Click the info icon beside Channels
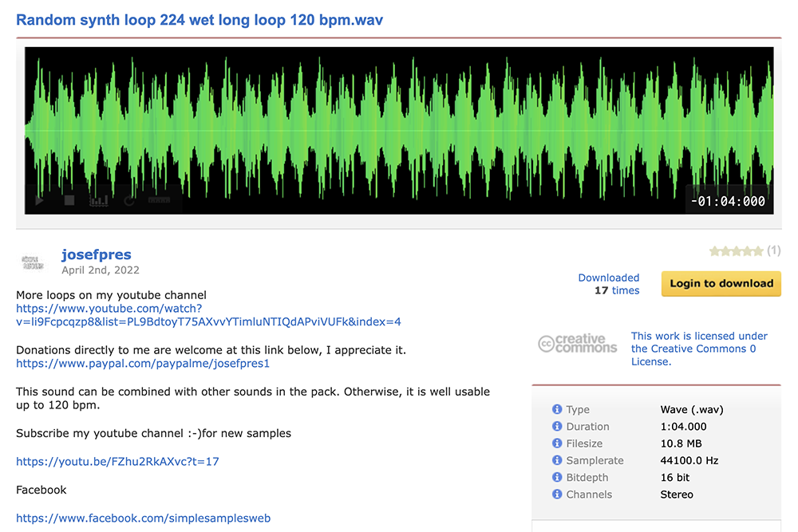Screen dimensions: 798x532 [x=557, y=494]
